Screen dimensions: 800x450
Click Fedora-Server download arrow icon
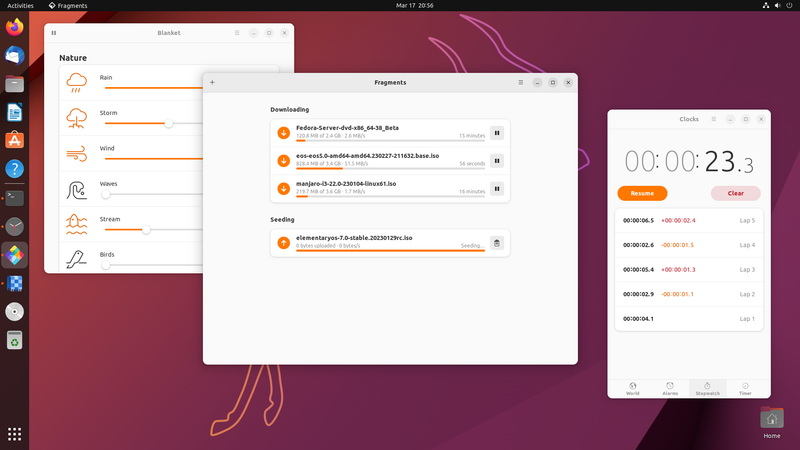pos(284,133)
